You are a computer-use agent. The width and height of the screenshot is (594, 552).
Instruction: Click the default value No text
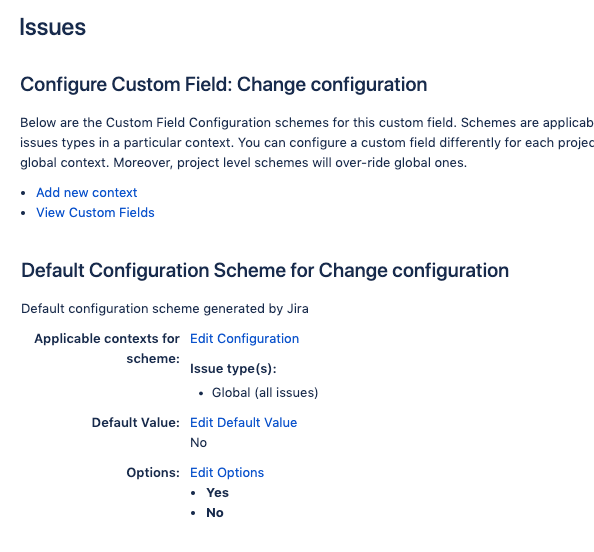click(x=199, y=443)
